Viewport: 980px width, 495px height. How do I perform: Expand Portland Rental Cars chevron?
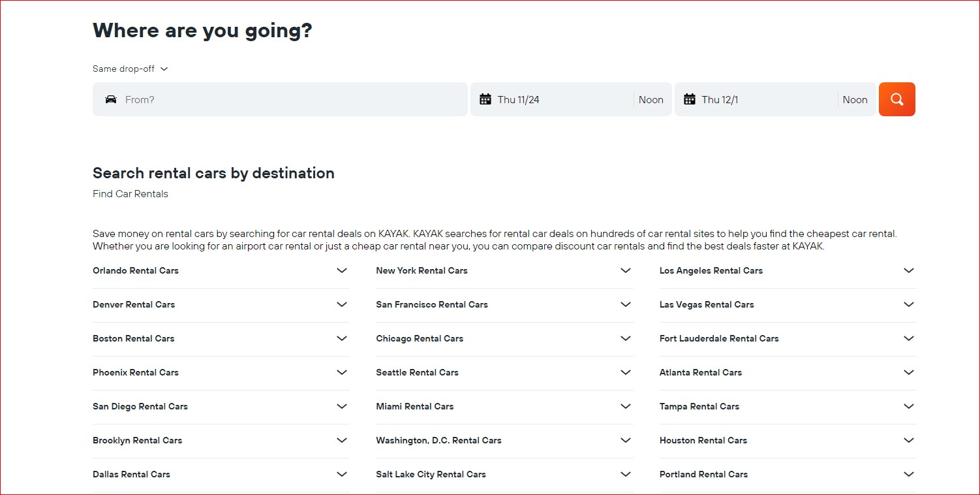(909, 474)
